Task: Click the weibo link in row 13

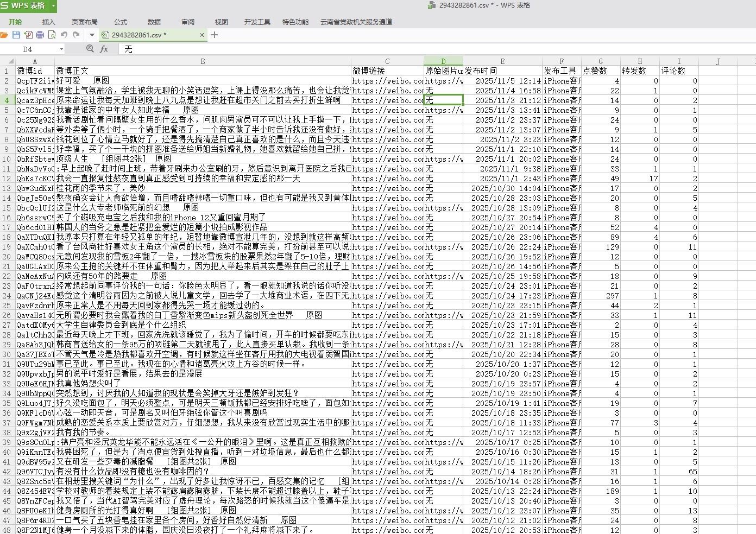Action: [x=387, y=188]
